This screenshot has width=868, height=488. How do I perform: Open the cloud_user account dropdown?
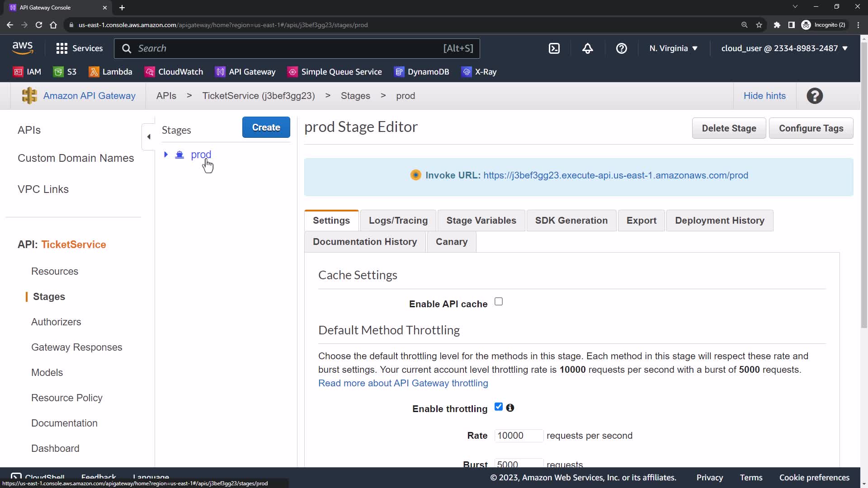(x=784, y=48)
